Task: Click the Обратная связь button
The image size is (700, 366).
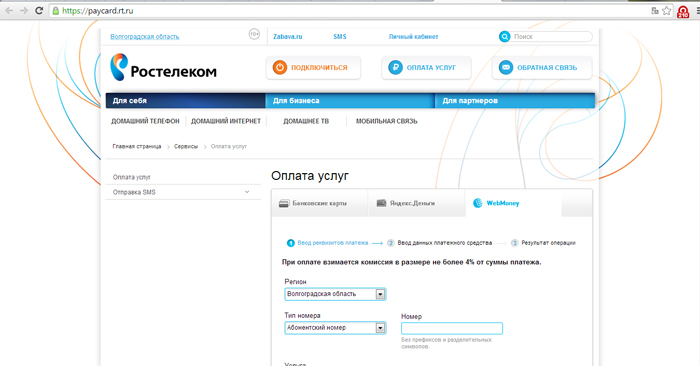Action: click(x=542, y=67)
